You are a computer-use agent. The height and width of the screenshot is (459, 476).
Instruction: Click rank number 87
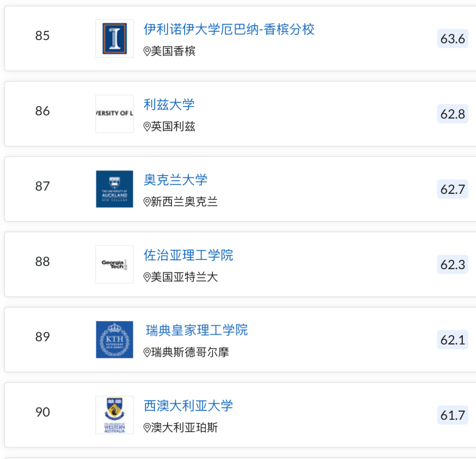42,186
